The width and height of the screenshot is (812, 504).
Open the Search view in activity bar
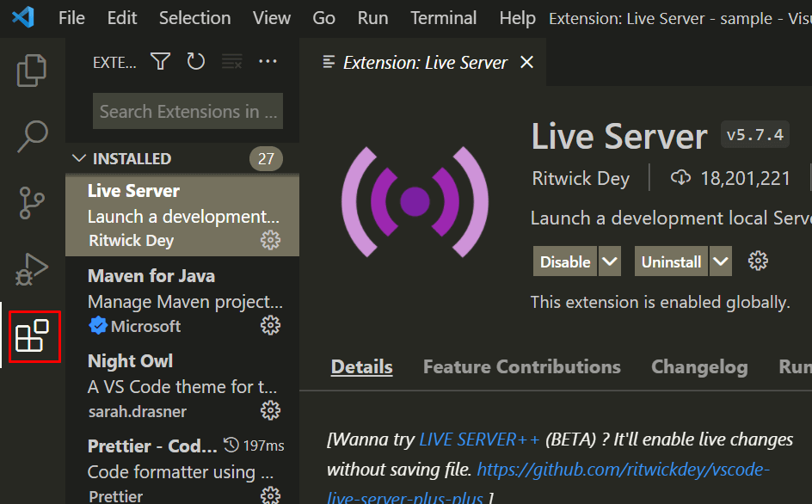pyautogui.click(x=32, y=136)
